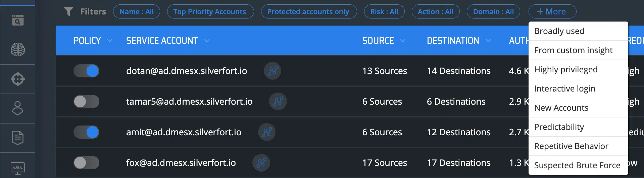Open the SOURCE column sort chevron

pyautogui.click(x=403, y=41)
